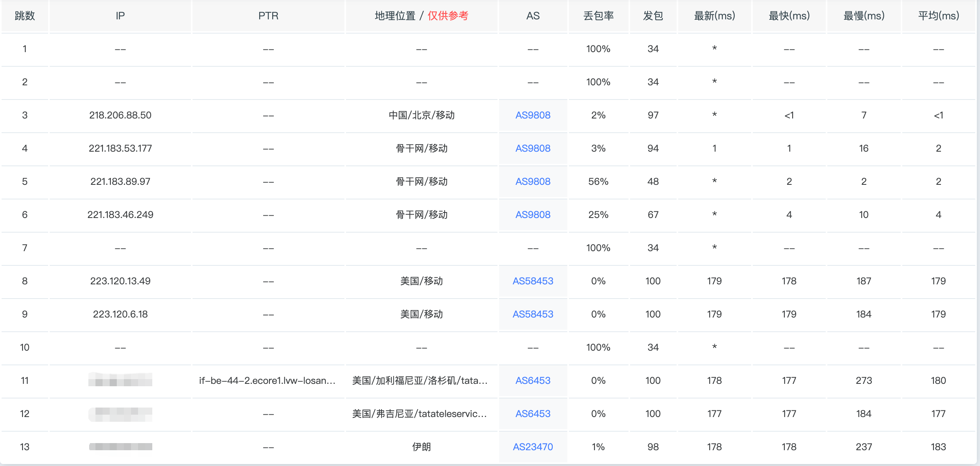This screenshot has width=980, height=466.
Task: Open AS9808 link in hop 4 row
Action: 533,148
